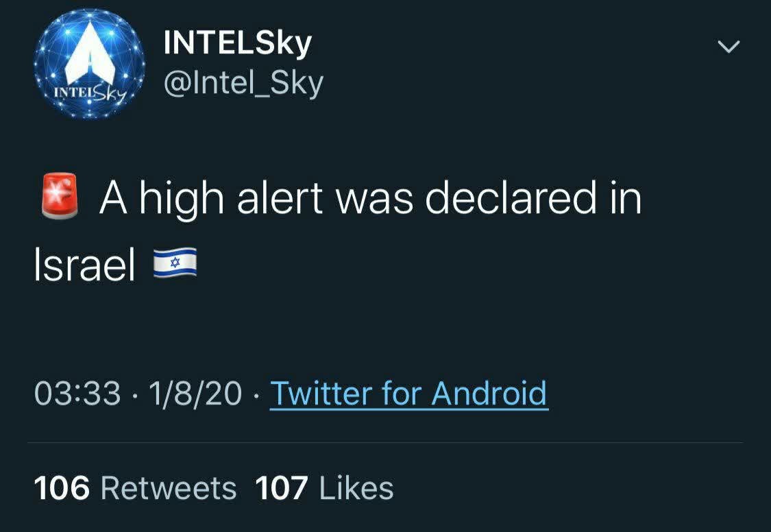Select the 03:33 tweet timestamp
771x532 pixels.
point(77,394)
